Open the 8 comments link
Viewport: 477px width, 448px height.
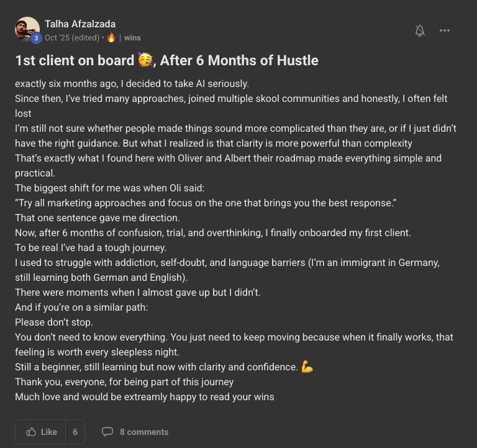tap(144, 432)
